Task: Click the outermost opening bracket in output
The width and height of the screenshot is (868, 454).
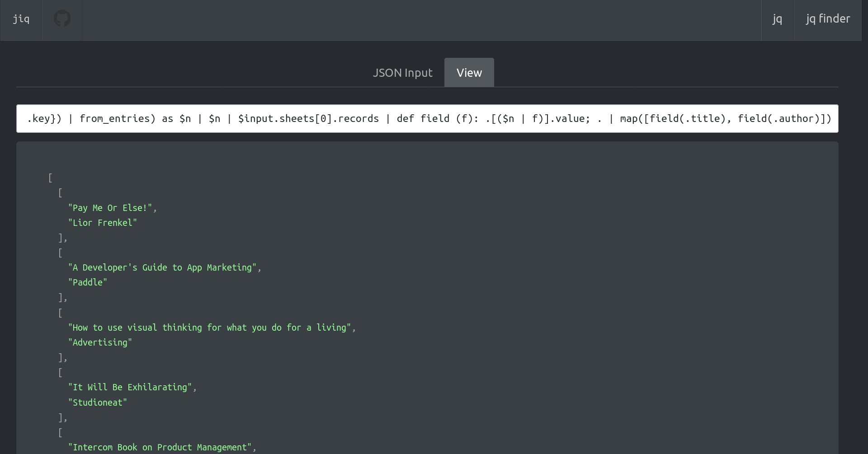Action: click(50, 178)
